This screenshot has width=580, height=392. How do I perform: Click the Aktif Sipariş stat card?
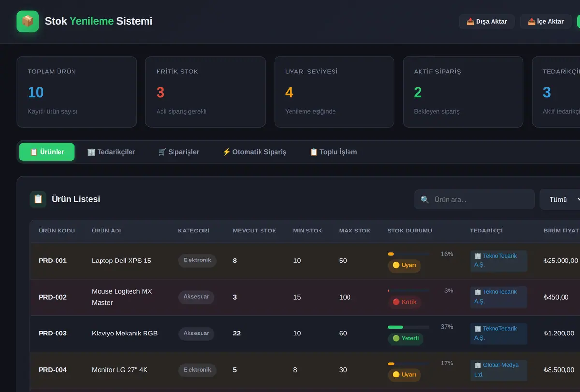tap(463, 92)
